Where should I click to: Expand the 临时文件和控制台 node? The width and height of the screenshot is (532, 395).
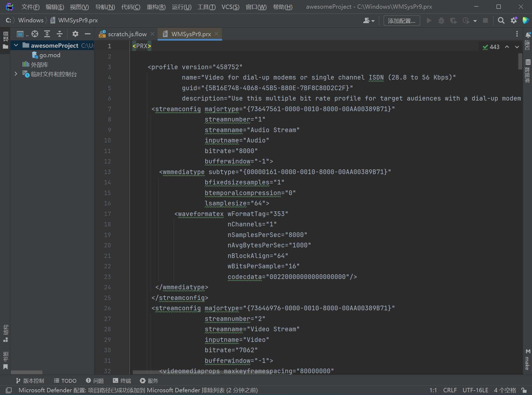16,74
